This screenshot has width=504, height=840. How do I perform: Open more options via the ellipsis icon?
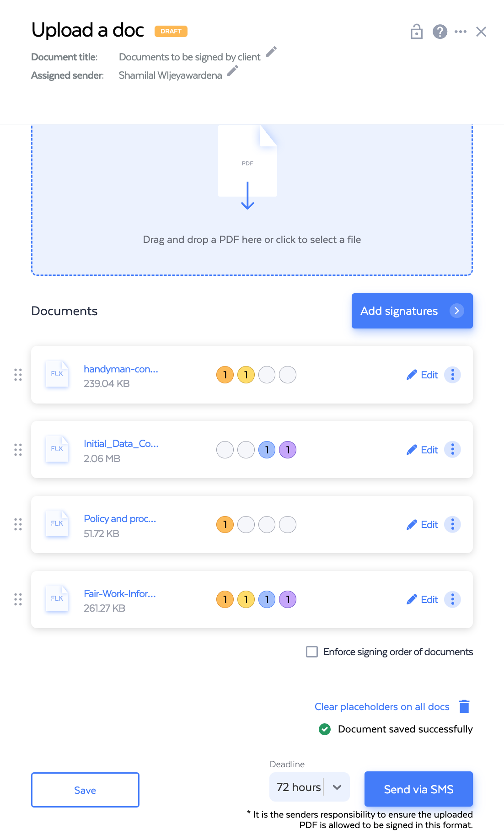coord(461,32)
